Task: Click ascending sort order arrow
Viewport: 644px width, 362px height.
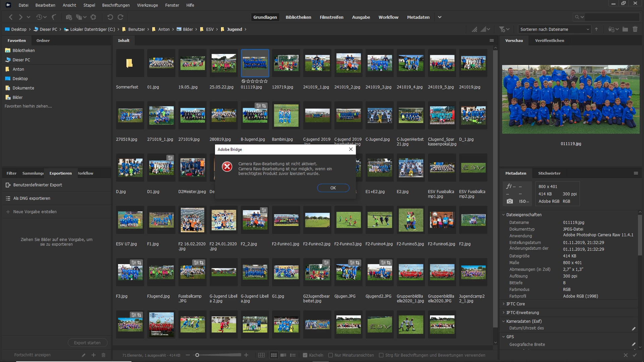Action: pos(596,29)
